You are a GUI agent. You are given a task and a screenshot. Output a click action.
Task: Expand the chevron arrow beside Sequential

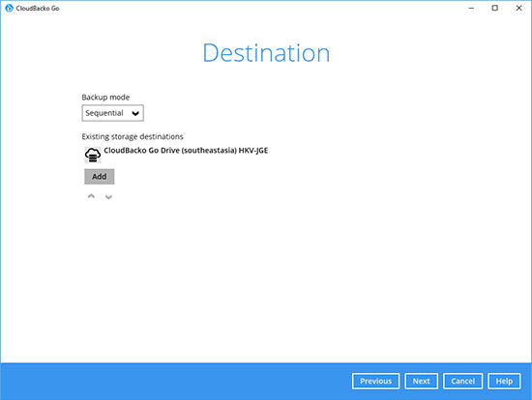click(135, 113)
